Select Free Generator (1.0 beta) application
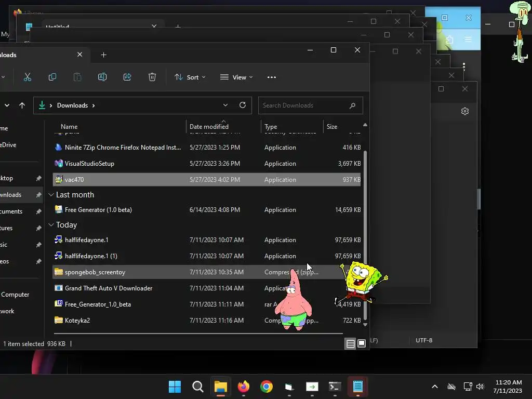Viewport: 532px width, 399px height. click(207, 210)
